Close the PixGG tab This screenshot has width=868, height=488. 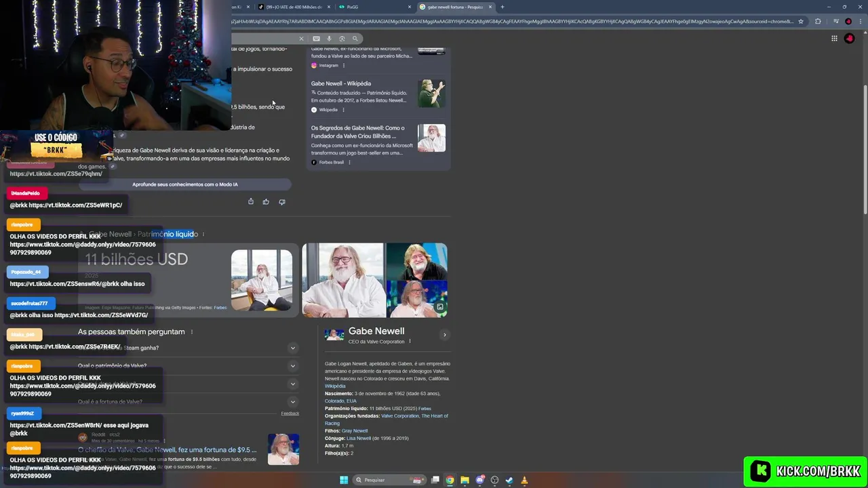410,7
